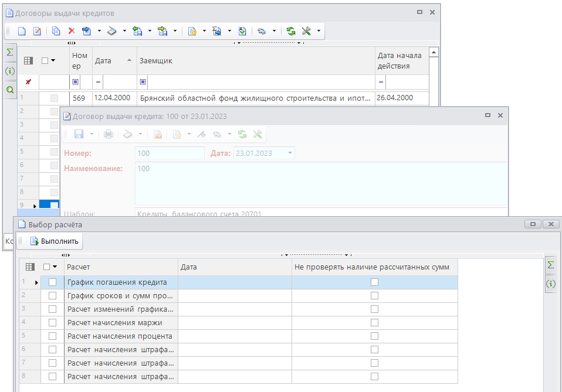Expand select-all checkbox dropdown in Выбор расчёта grid

(54, 267)
